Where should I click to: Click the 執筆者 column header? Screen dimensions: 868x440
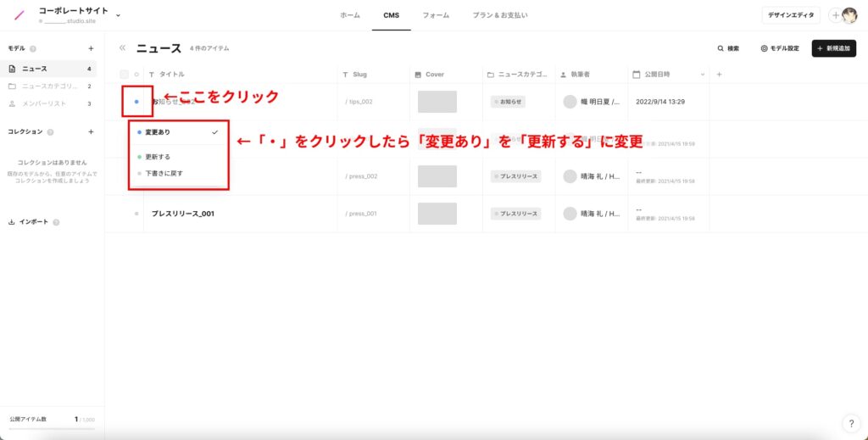coord(576,74)
